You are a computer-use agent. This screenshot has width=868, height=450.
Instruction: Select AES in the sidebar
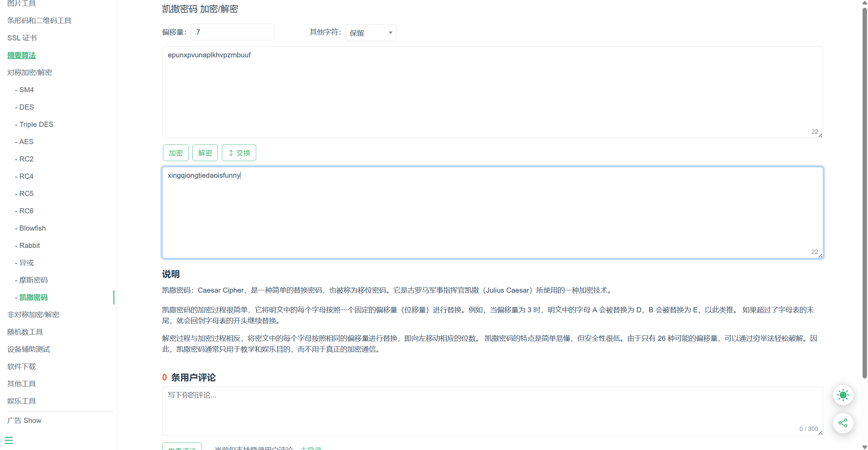pos(26,141)
